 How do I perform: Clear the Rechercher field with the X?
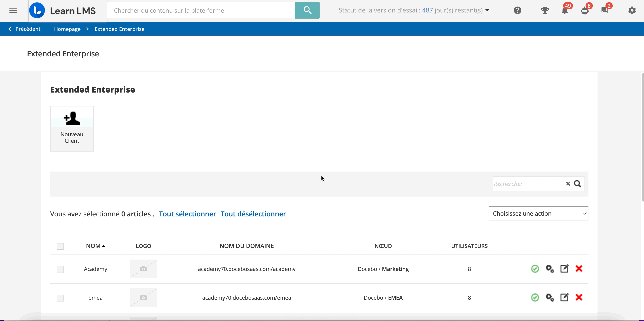(568, 184)
